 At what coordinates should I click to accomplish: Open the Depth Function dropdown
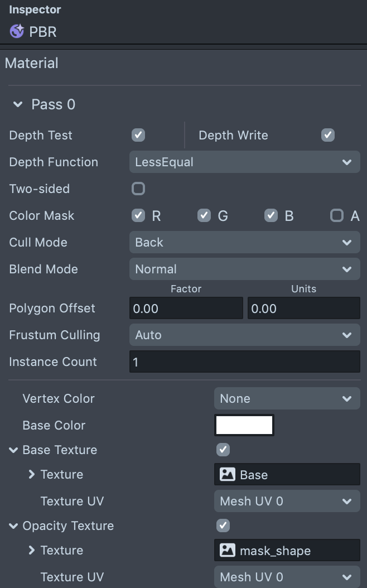pyautogui.click(x=244, y=162)
